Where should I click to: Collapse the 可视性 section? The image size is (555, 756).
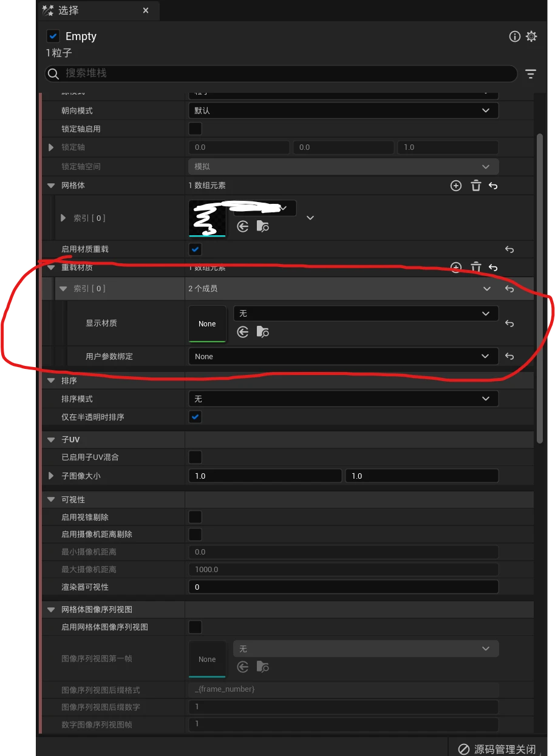coord(51,499)
